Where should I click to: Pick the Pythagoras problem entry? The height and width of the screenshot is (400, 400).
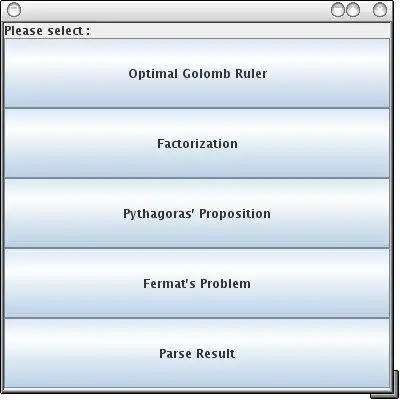(197, 213)
